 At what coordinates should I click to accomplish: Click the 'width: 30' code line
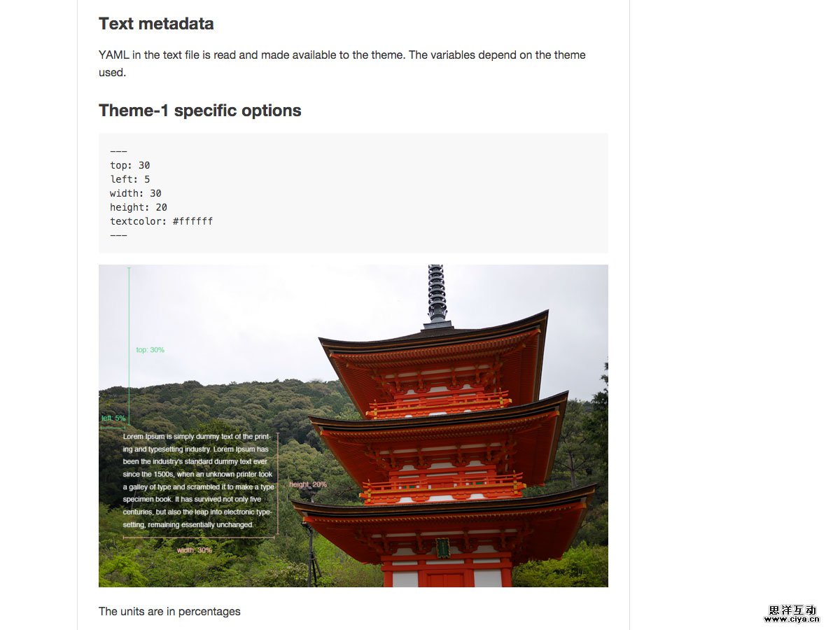point(136,193)
